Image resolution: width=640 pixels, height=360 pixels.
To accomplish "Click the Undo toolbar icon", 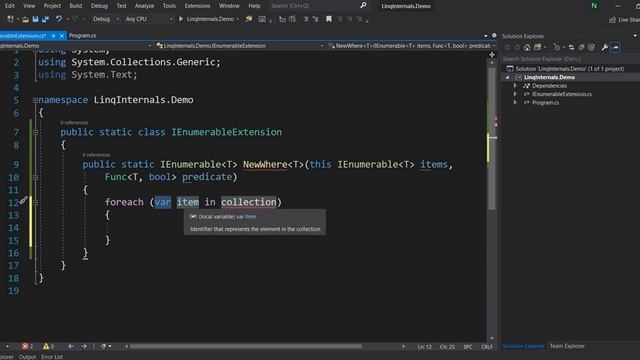I will (x=59, y=19).
